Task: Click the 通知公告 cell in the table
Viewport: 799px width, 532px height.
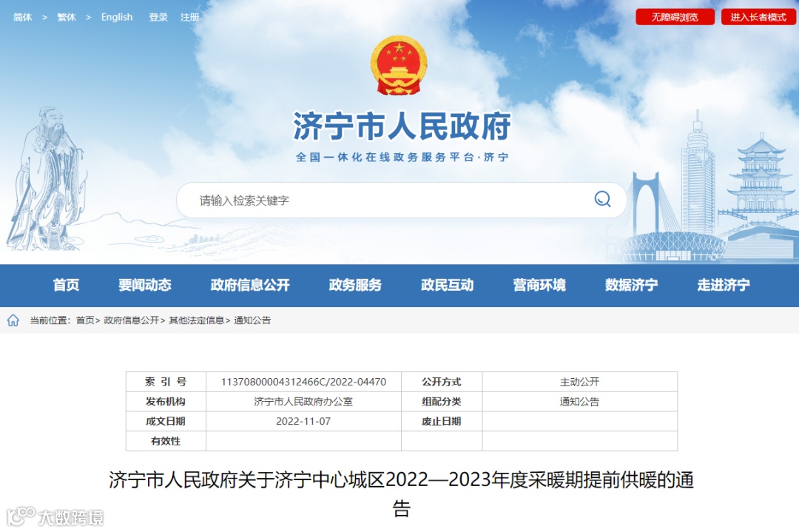Action: coord(580,402)
